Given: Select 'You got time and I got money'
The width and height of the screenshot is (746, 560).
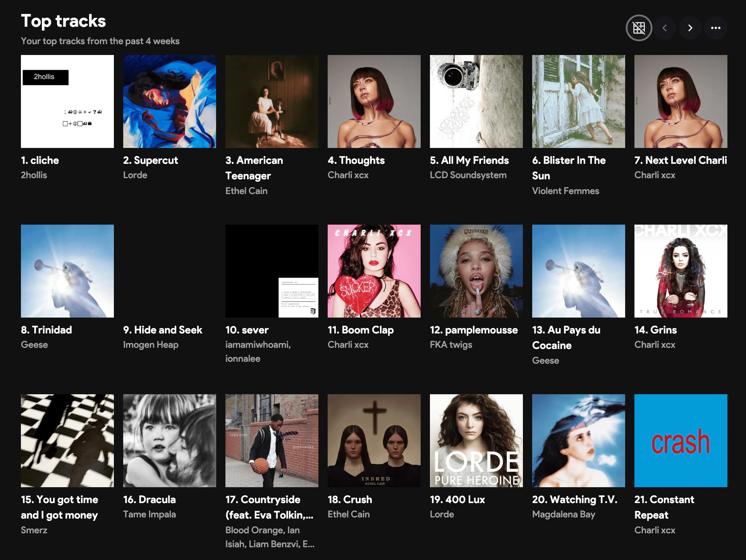Looking at the screenshot, I should [60, 507].
